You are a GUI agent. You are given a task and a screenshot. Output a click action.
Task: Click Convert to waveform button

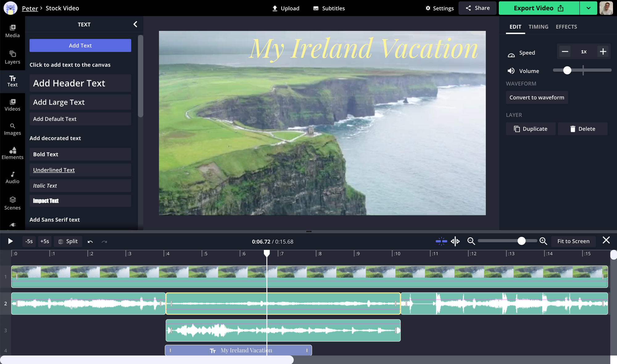[x=536, y=97]
